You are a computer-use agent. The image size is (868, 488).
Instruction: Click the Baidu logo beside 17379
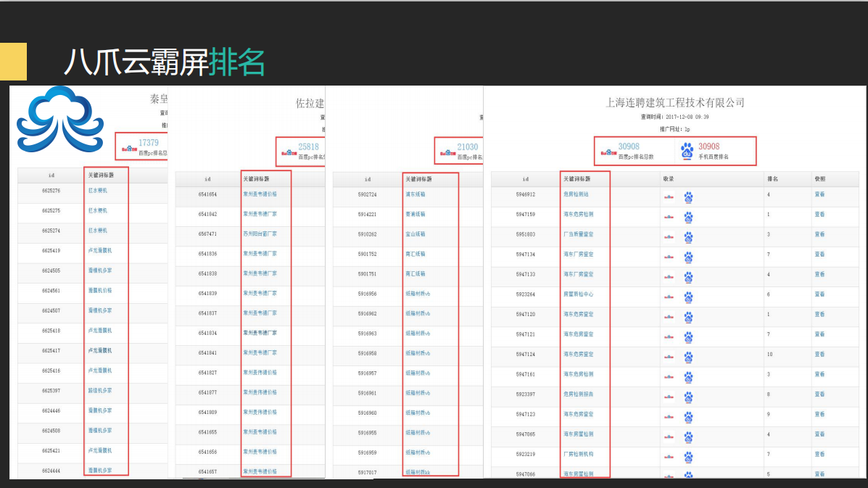(129, 148)
